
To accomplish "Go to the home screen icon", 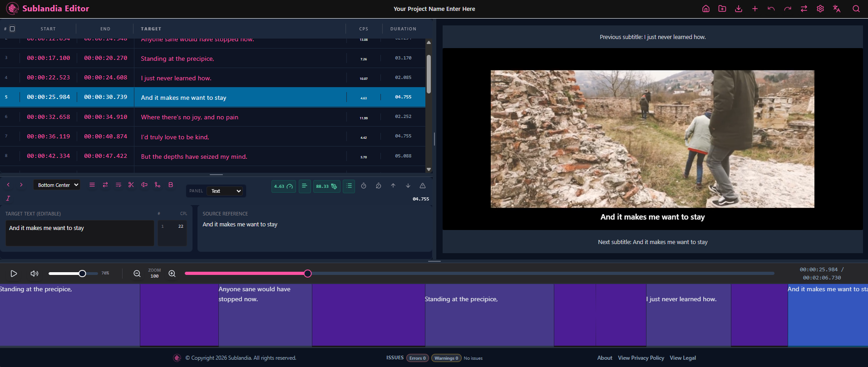I will [706, 9].
